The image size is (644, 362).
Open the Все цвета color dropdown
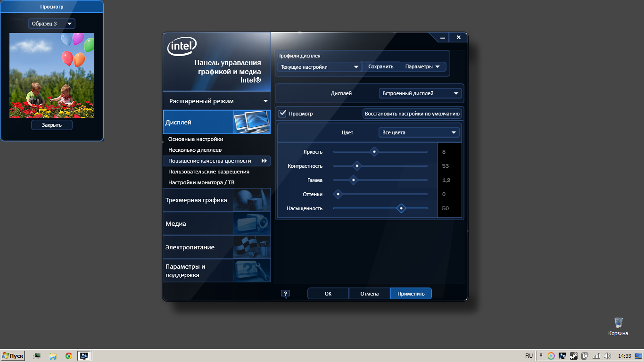[419, 132]
